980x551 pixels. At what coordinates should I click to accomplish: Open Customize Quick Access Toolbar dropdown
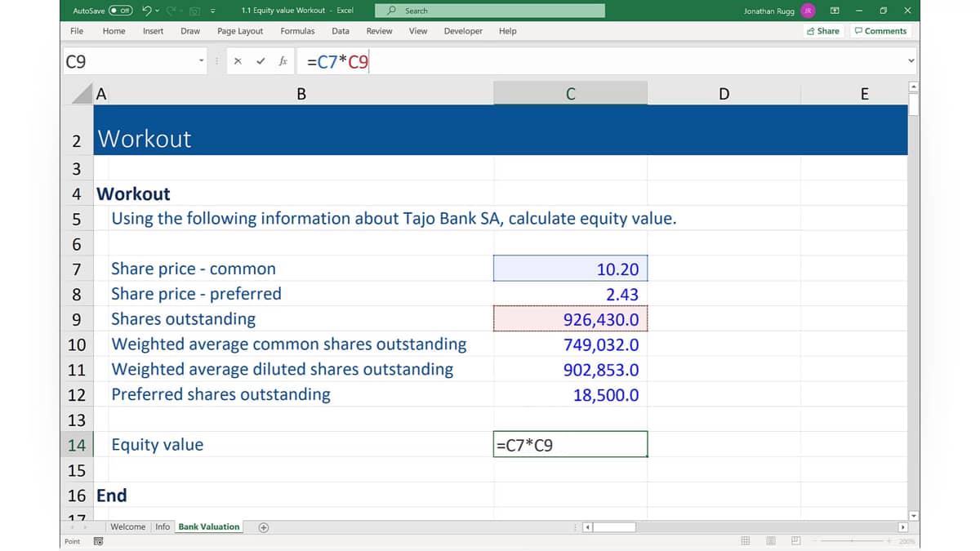click(x=212, y=11)
